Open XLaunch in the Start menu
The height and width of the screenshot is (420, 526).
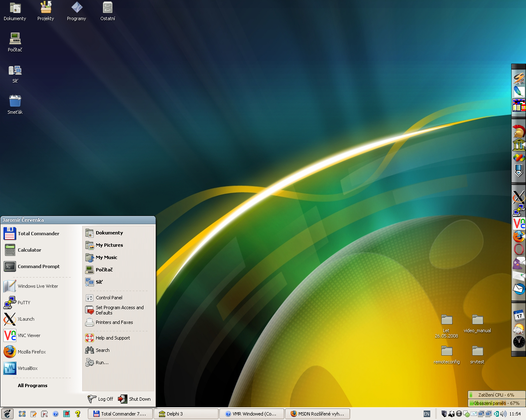[x=36, y=319]
